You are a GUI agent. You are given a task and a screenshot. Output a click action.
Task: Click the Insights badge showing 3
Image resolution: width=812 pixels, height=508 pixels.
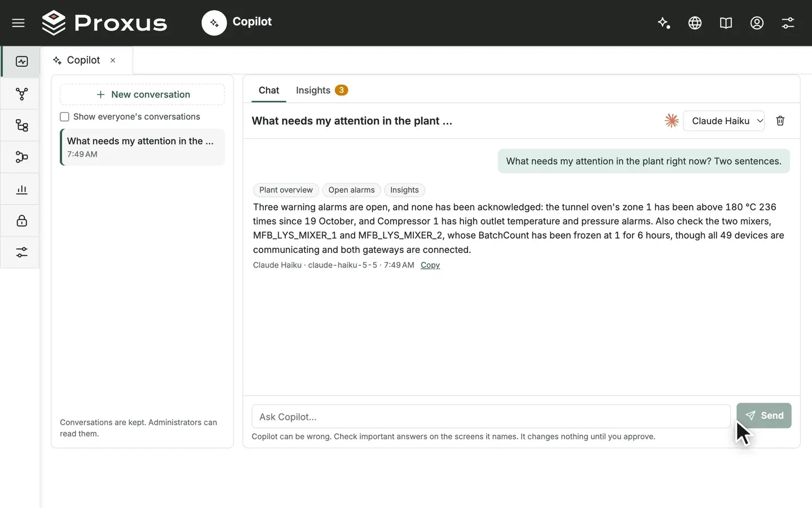pos(341,90)
